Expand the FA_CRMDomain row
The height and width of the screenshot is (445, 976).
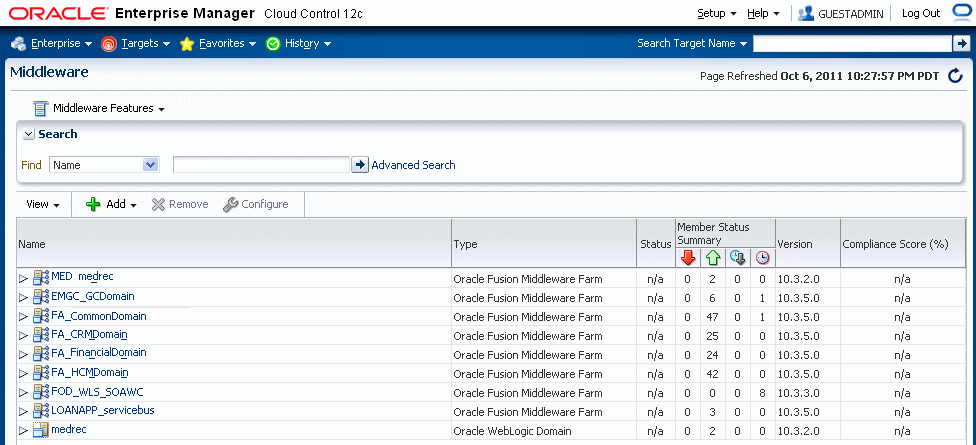coord(24,335)
